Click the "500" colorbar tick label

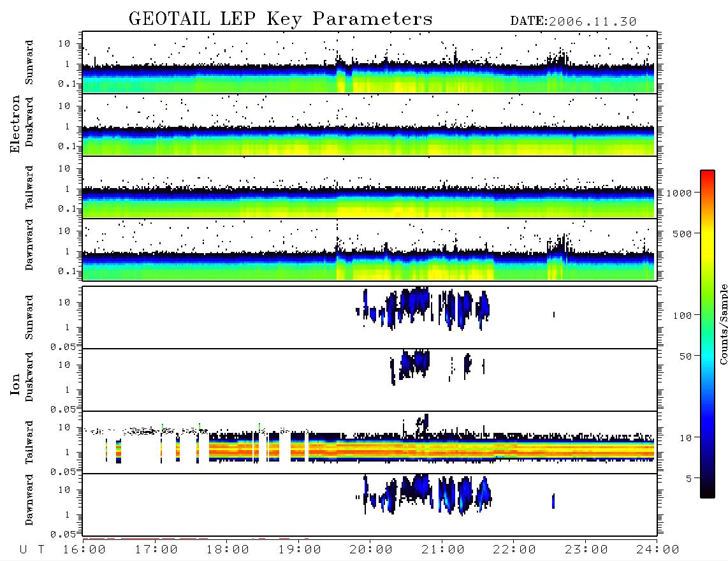tap(681, 234)
